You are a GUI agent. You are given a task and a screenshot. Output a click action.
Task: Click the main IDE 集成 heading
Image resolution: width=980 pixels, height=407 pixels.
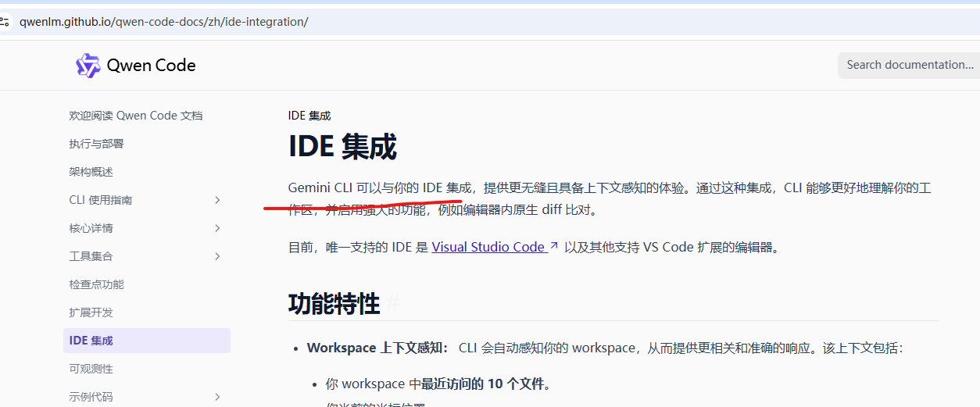(342, 147)
